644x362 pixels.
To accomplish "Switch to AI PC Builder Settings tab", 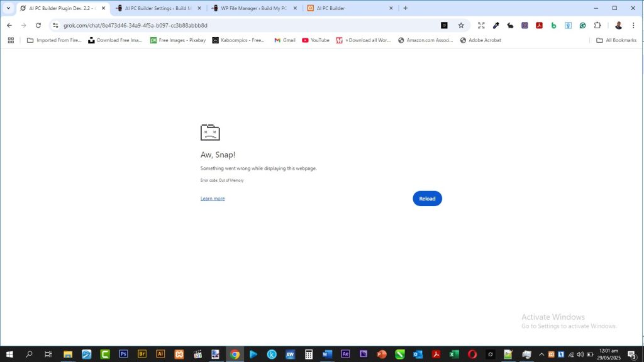I will tap(159, 8).
